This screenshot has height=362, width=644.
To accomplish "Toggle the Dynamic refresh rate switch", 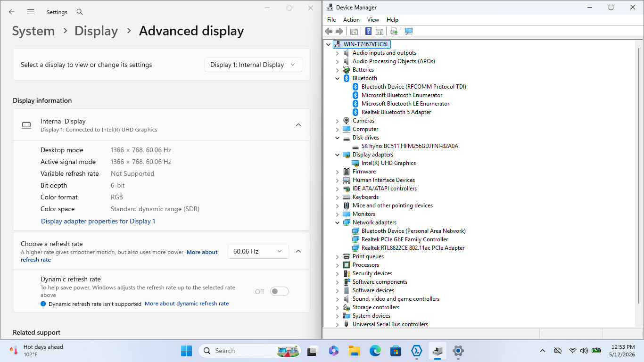I will pyautogui.click(x=279, y=291).
